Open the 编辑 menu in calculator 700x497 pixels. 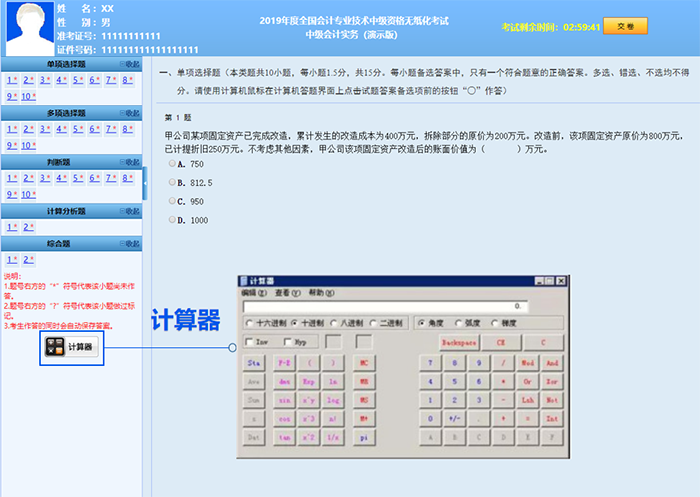pyautogui.click(x=254, y=293)
